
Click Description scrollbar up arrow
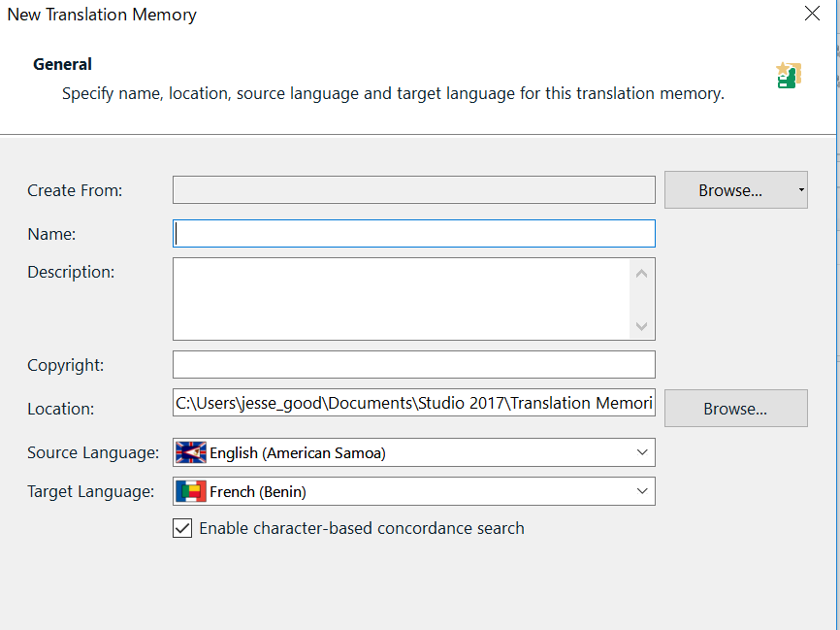642,274
